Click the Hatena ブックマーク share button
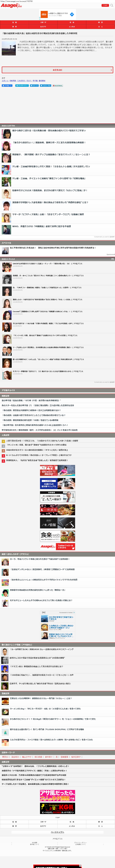Screen dimensions: 115x868 (22, 86)
